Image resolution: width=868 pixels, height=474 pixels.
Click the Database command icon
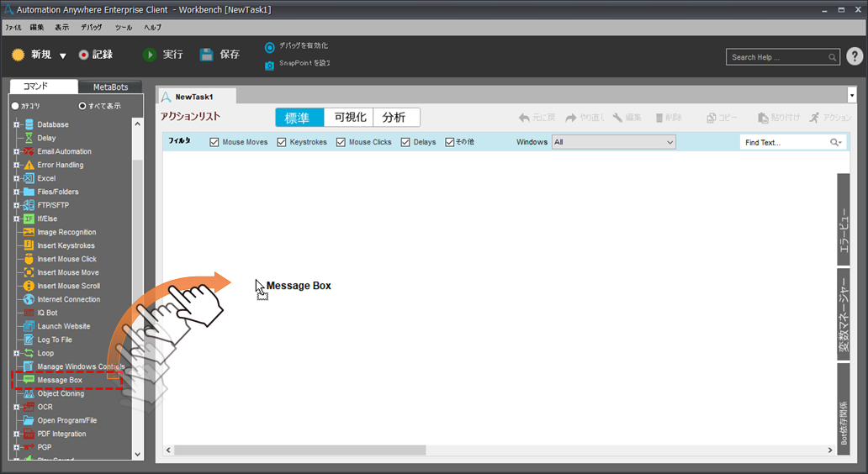29,124
